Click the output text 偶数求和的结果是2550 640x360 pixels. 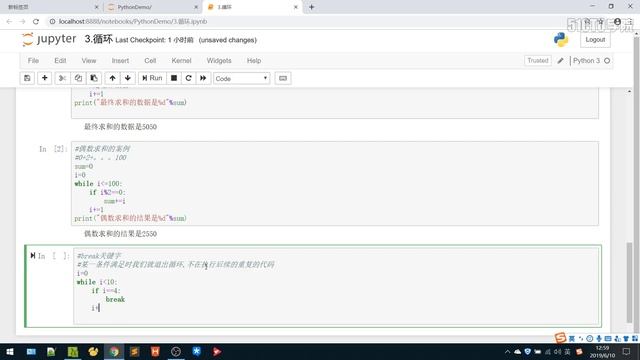[x=120, y=233]
